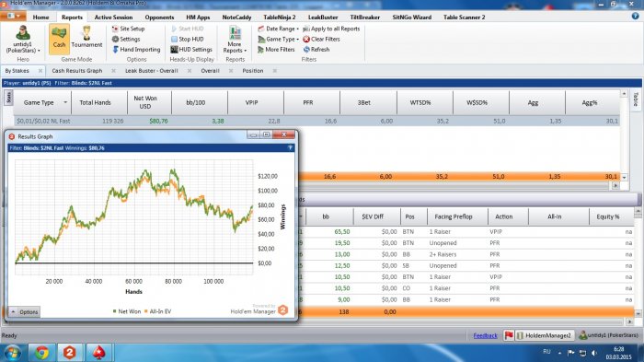Click the stats grid scroll-down arrow

click(x=625, y=177)
